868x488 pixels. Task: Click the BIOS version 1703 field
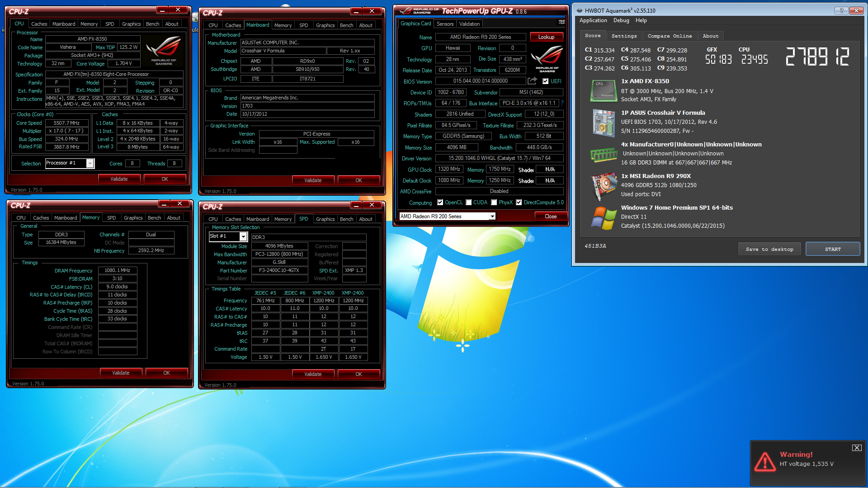coord(307,106)
